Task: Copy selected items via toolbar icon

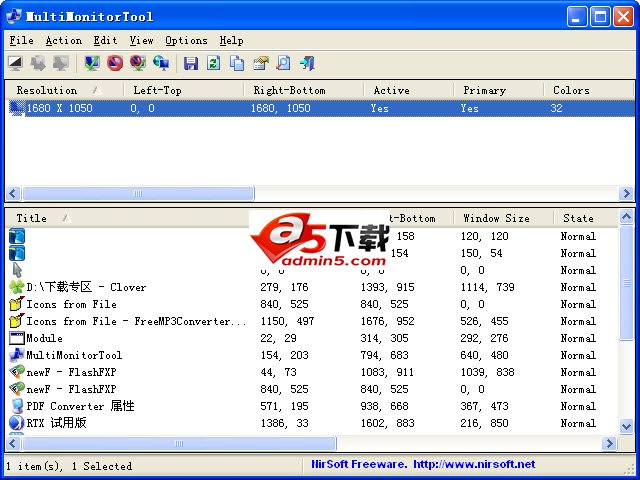Action: click(237, 63)
